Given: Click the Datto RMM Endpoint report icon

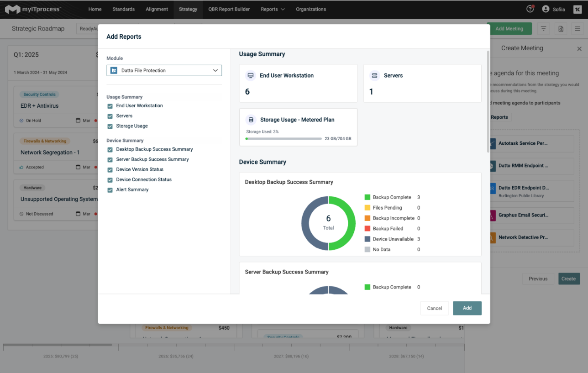Looking at the screenshot, I should click(492, 166).
